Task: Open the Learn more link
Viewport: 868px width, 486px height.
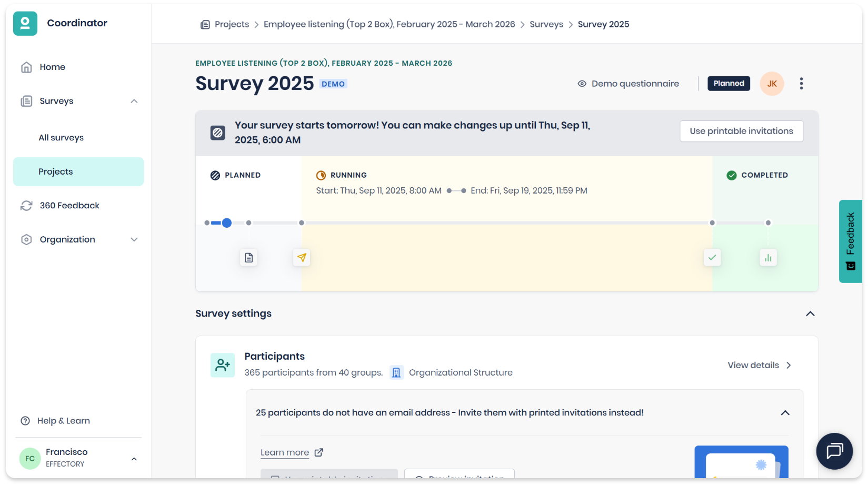Action: (x=285, y=452)
